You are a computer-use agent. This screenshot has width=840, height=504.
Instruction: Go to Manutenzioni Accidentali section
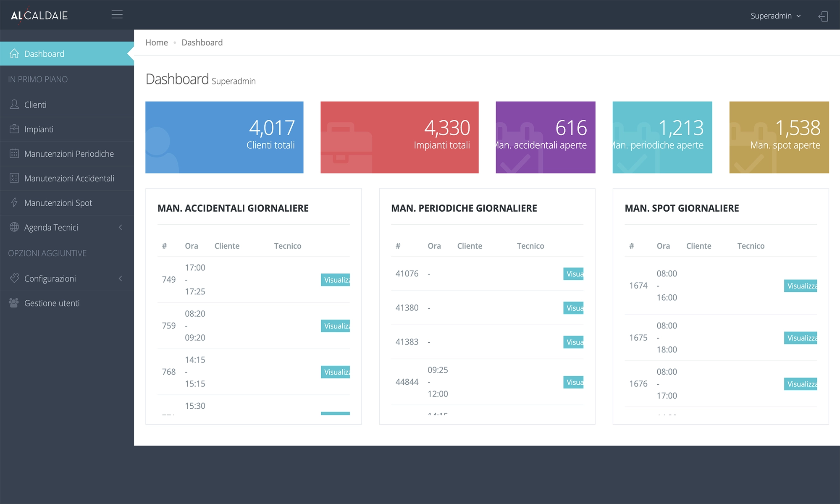67,178
